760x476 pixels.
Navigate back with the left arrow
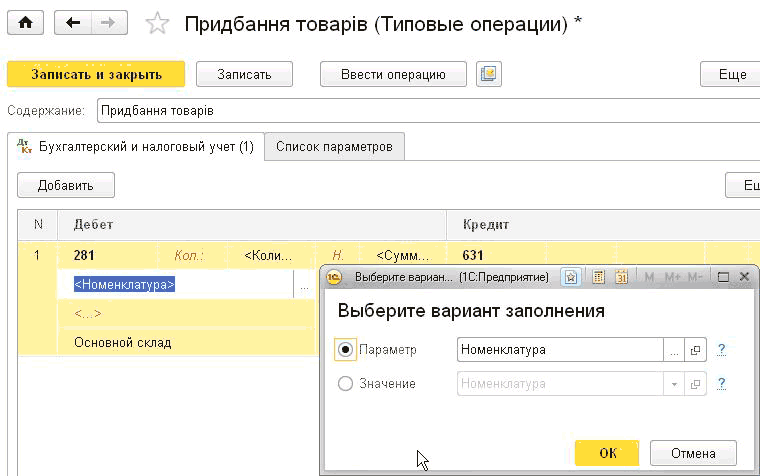point(73,23)
